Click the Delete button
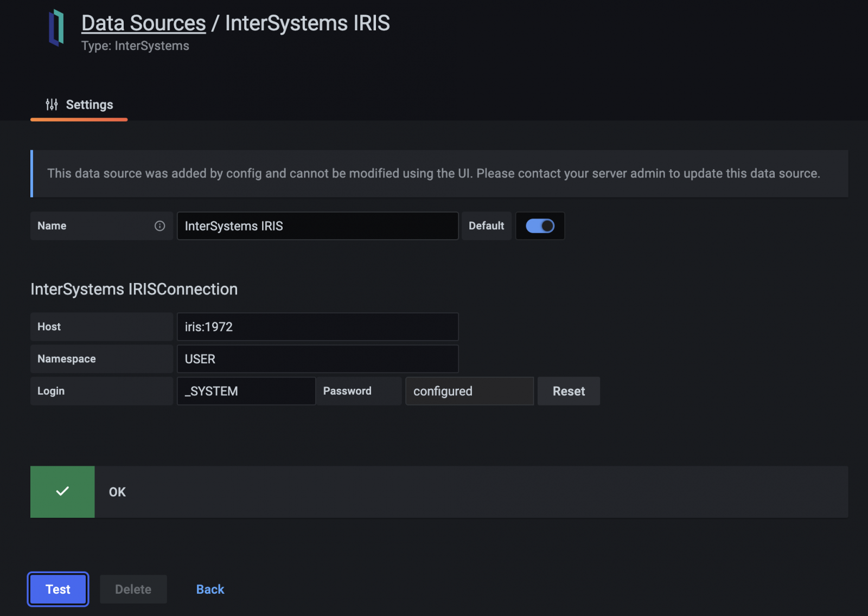The image size is (868, 616). (133, 589)
